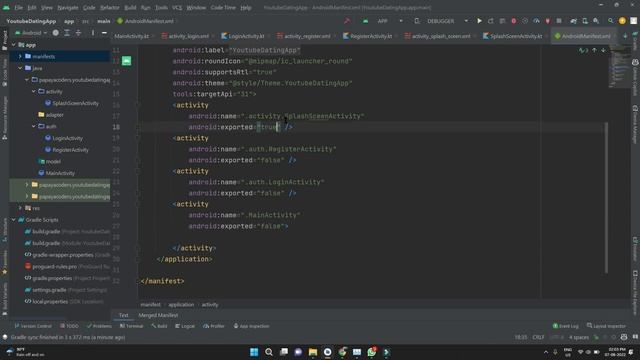Hide the Project panel with minus icon
Viewport: 640px width, 360px height.
click(x=104, y=33)
